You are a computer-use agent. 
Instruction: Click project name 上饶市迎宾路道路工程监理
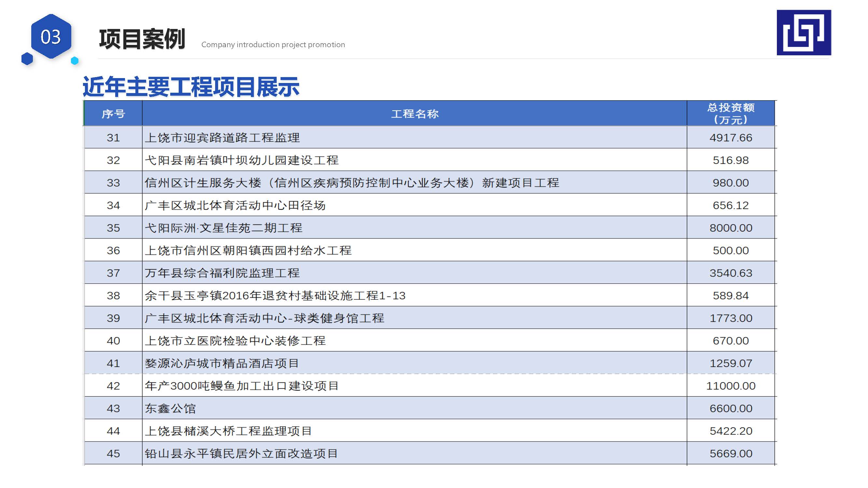(x=222, y=137)
